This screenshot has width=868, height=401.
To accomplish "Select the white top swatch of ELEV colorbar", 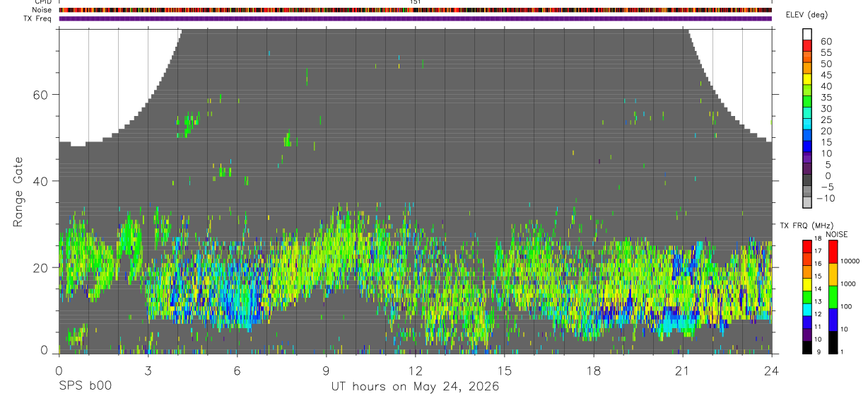I will click(808, 34).
